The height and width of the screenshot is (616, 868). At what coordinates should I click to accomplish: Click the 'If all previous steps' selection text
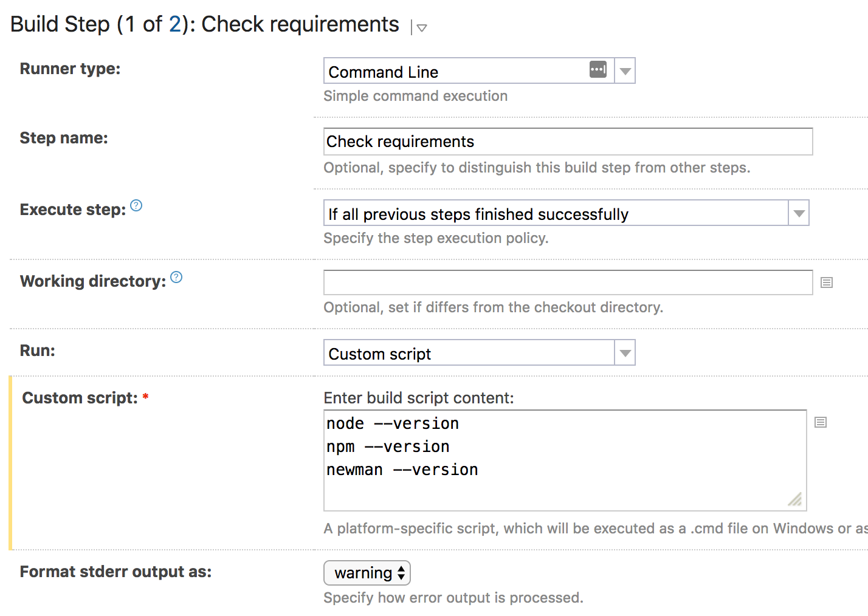(x=478, y=214)
